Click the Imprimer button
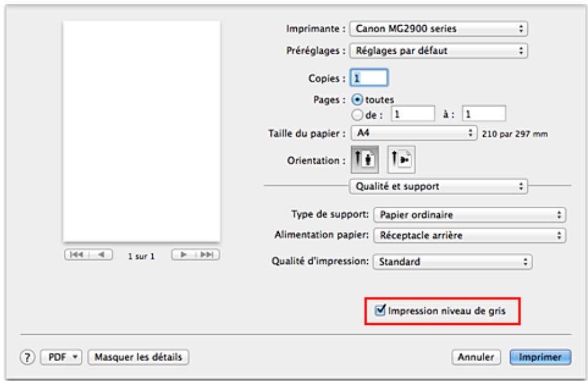Image resolution: width=588 pixels, height=381 pixels. click(541, 357)
